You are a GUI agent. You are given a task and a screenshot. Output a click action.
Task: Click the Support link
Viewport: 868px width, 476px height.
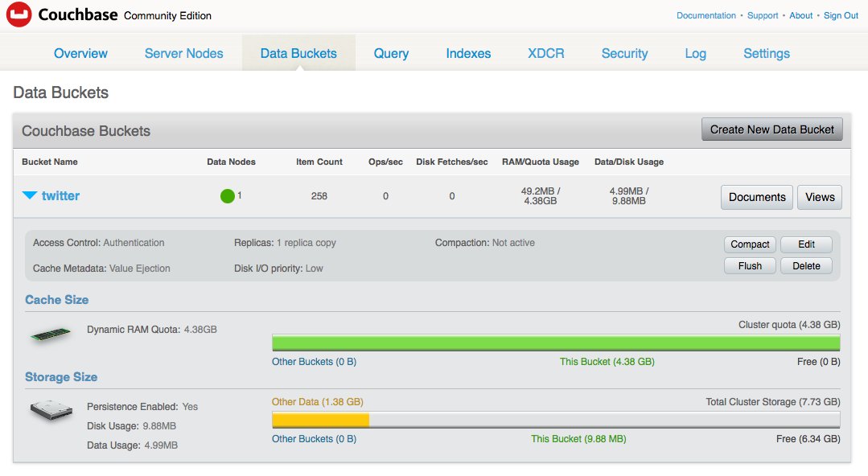(x=763, y=15)
